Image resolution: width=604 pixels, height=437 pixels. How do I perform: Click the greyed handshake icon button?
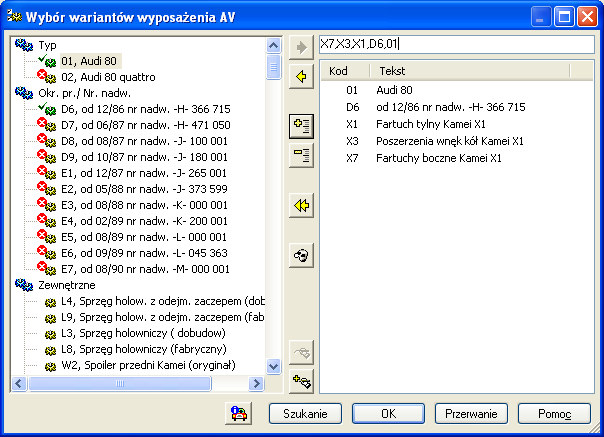click(x=301, y=352)
